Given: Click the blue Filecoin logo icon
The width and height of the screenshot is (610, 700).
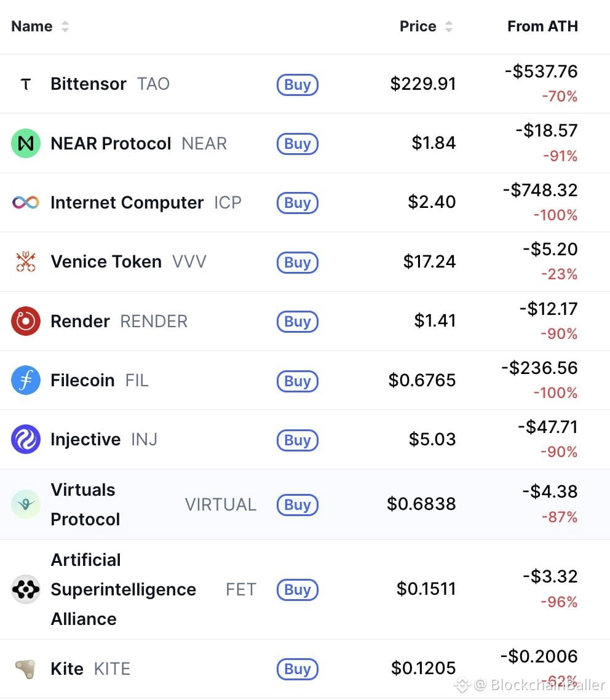Looking at the screenshot, I should tap(26, 380).
